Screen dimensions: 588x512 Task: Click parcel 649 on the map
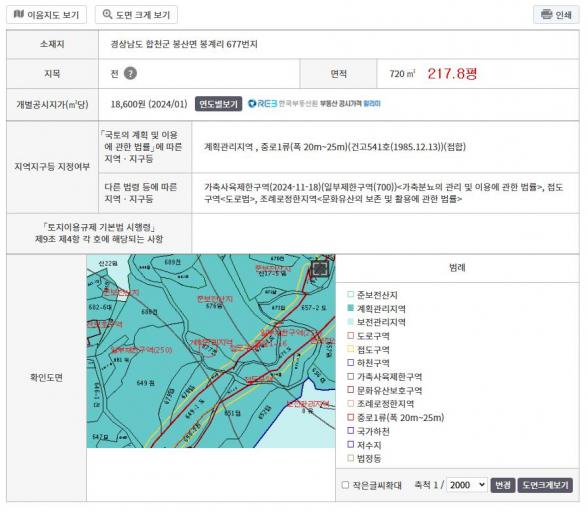146,383
